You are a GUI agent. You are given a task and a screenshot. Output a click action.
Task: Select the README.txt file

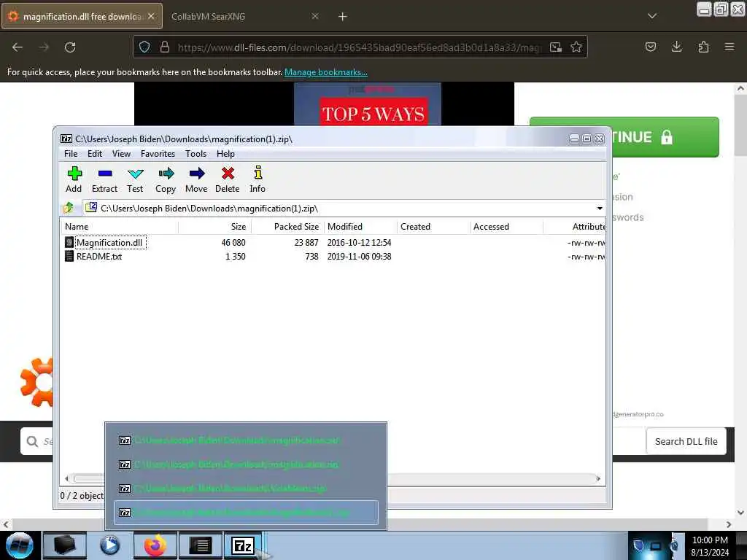coord(99,256)
